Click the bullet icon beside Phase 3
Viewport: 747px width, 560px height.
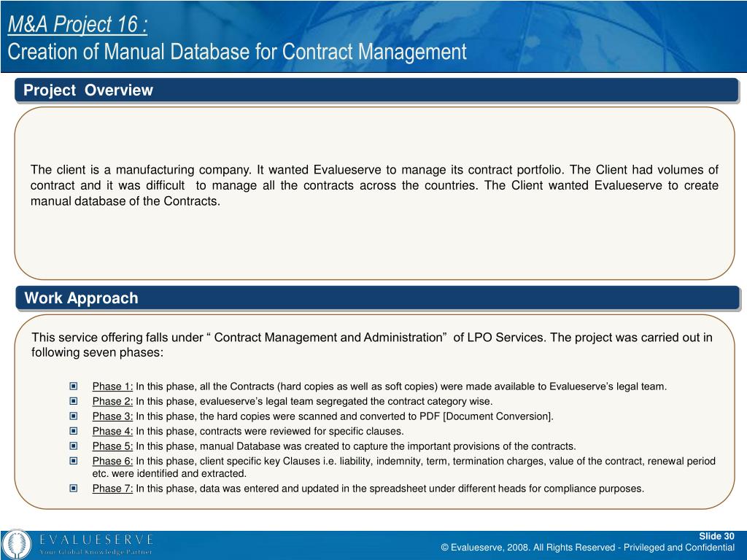tap(74, 416)
